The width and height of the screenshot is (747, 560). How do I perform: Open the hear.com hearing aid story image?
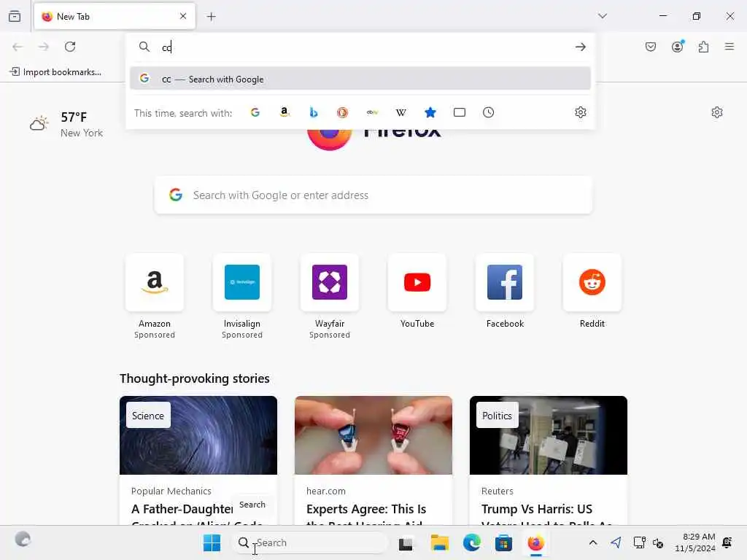[373, 435]
